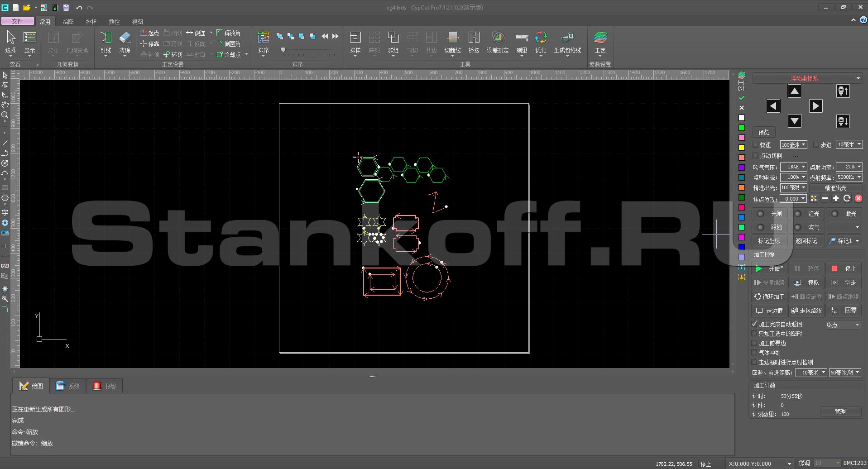This screenshot has width=868, height=469.
Task: Click the 停靠 (Dock) tool
Action: 149,44
